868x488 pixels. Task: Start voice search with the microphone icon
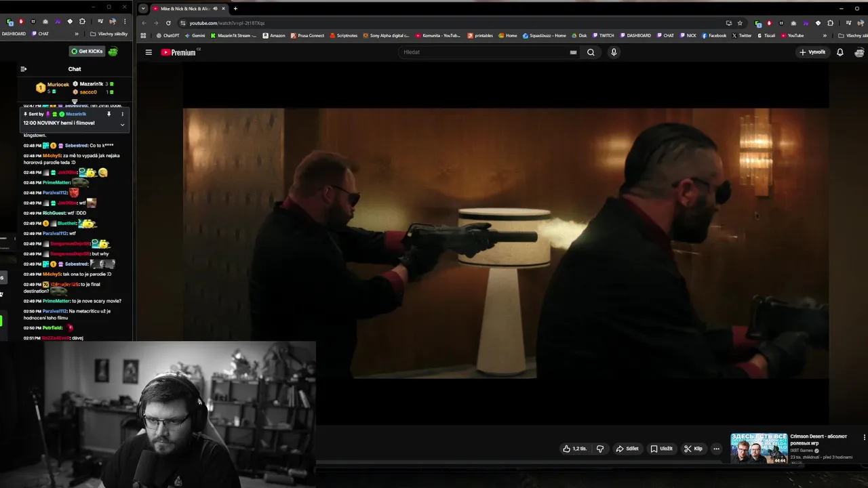(x=614, y=52)
